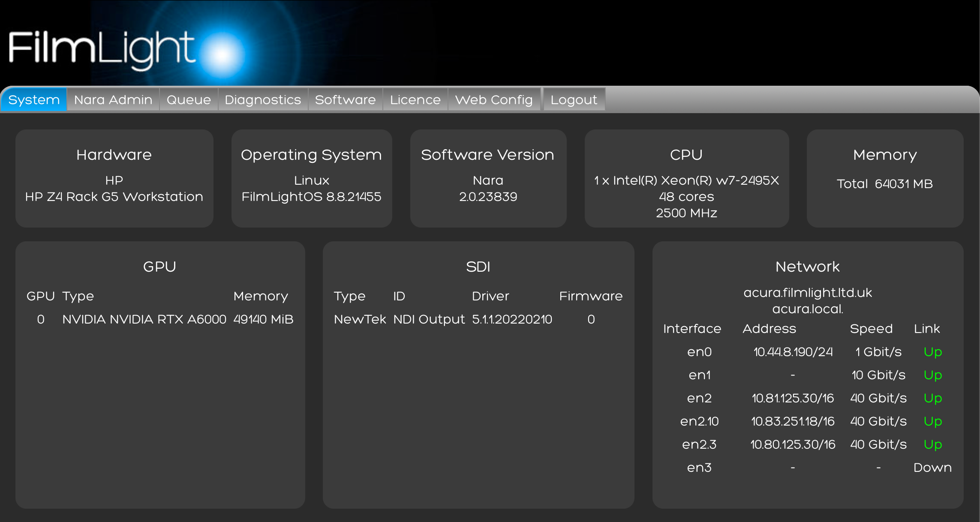Viewport: 980px width, 522px height.
Task: Click the Hardware panel heading
Action: click(114, 155)
